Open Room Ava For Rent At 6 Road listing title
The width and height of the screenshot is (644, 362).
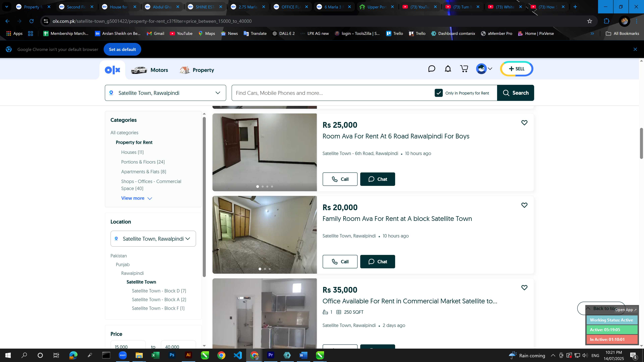point(396,136)
